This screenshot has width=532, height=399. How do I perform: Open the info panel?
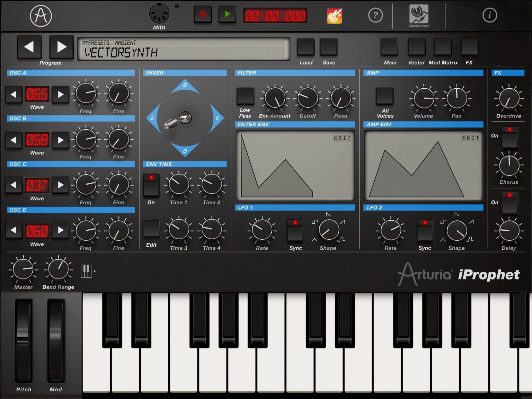[x=490, y=15]
